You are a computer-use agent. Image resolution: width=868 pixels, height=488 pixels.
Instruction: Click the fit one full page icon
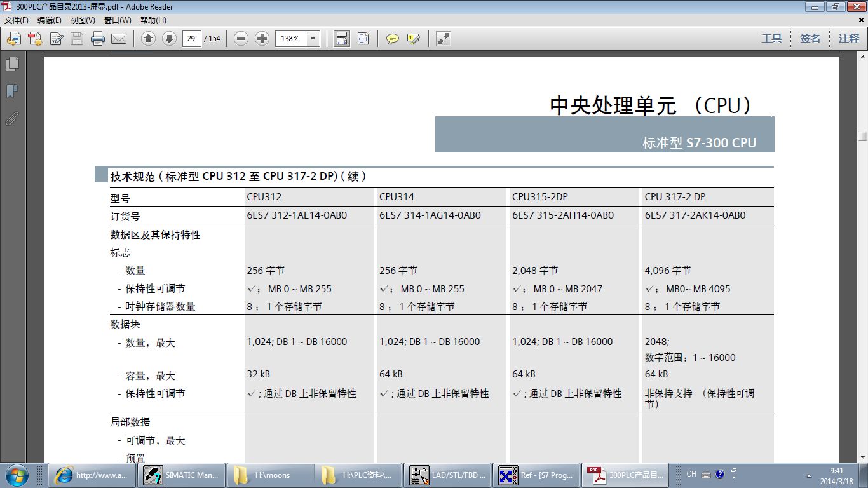pyautogui.click(x=363, y=39)
